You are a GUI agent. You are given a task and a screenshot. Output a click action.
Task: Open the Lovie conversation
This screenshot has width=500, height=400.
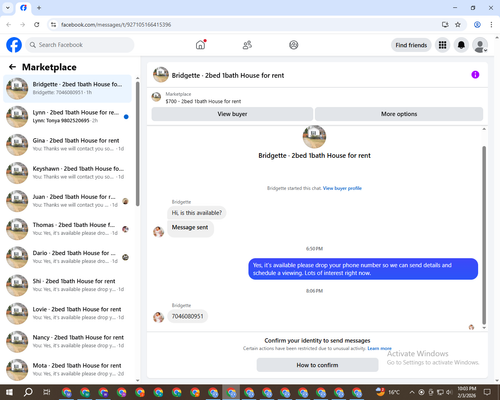pyautogui.click(x=67, y=313)
